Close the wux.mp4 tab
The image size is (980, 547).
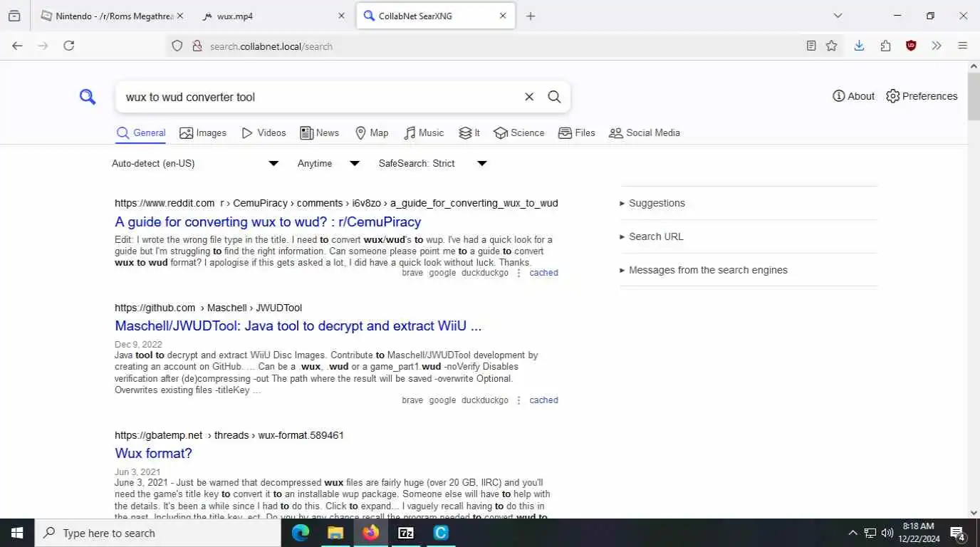click(341, 16)
